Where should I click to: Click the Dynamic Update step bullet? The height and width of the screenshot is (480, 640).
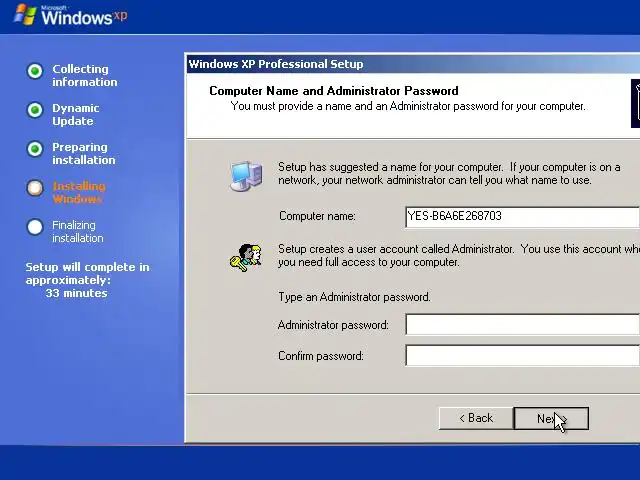[x=35, y=110]
